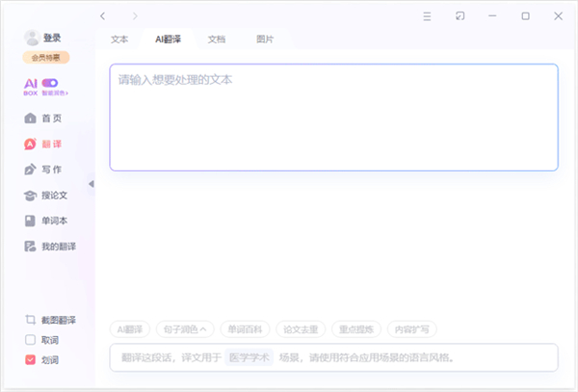Disable the 划词 checkbox
The image size is (578, 392).
pyautogui.click(x=30, y=359)
